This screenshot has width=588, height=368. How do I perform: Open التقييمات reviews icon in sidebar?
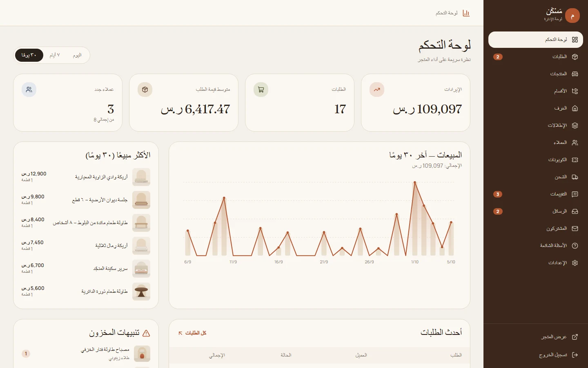coord(575,194)
